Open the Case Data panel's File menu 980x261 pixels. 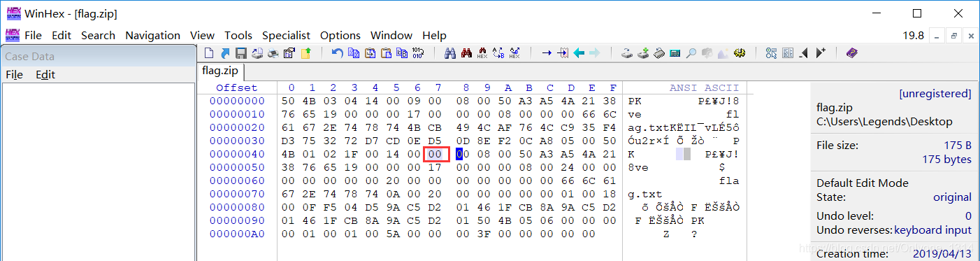click(x=14, y=74)
